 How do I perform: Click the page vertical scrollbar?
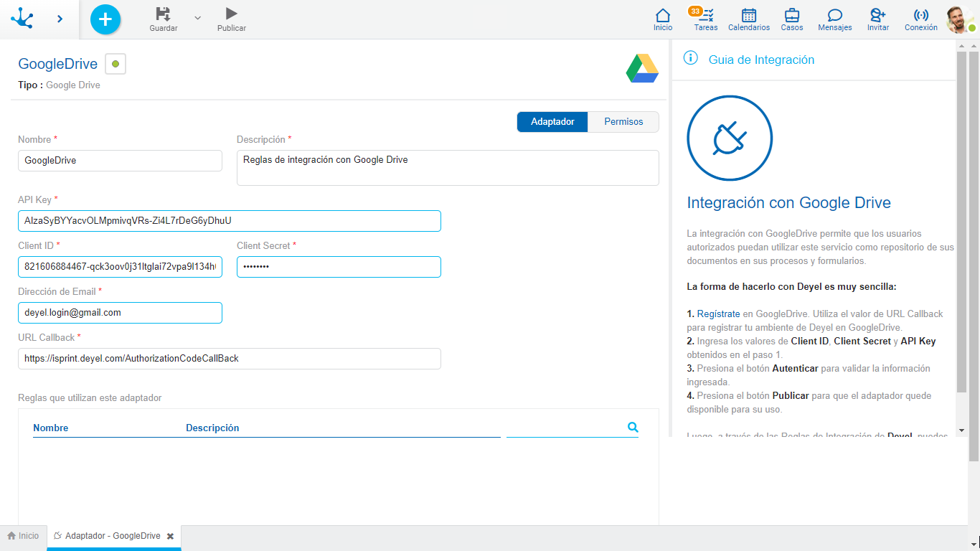pos(974,257)
